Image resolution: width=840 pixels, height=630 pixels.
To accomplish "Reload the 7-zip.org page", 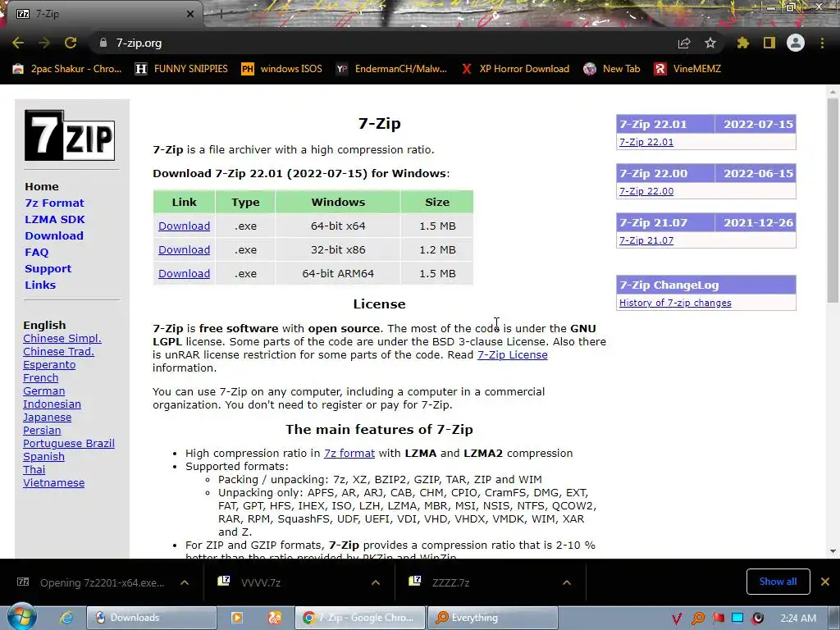I will (x=71, y=43).
